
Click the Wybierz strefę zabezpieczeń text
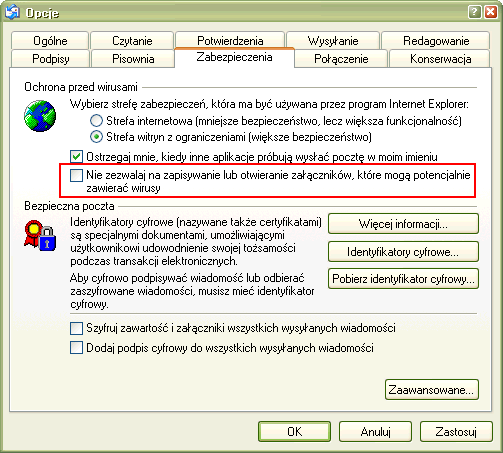(269, 104)
